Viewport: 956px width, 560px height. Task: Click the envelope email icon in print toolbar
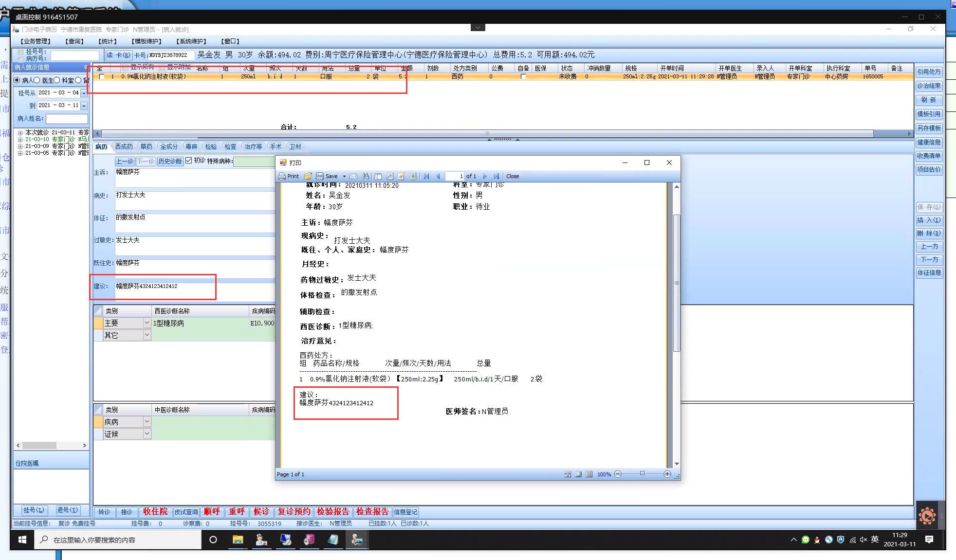point(354,176)
